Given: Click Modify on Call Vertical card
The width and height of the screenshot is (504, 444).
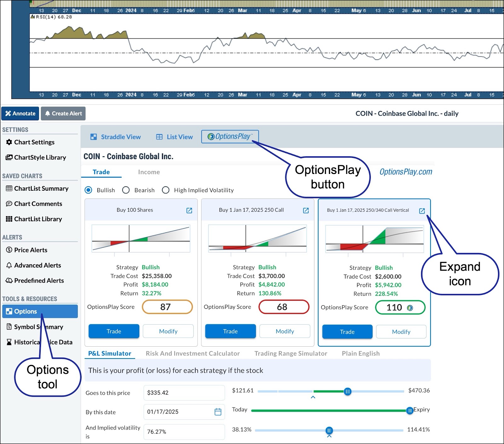Looking at the screenshot, I should [x=401, y=332].
